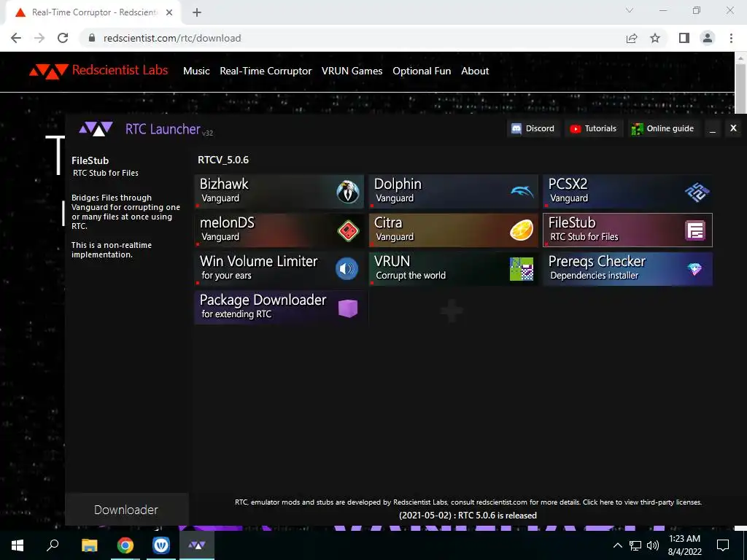This screenshot has height=560, width=747.
Task: Bookmark this page with the star icon
Action: click(x=655, y=38)
